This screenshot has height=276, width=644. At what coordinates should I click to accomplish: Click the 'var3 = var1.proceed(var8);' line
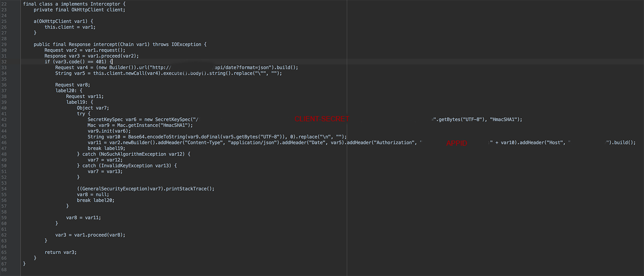click(x=90, y=235)
